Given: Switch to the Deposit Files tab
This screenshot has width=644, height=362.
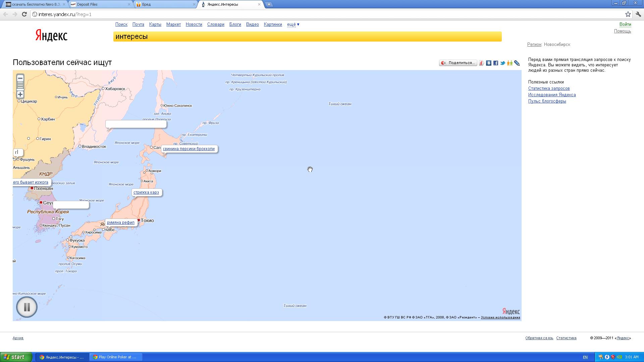Looking at the screenshot, I should tap(101, 4).
